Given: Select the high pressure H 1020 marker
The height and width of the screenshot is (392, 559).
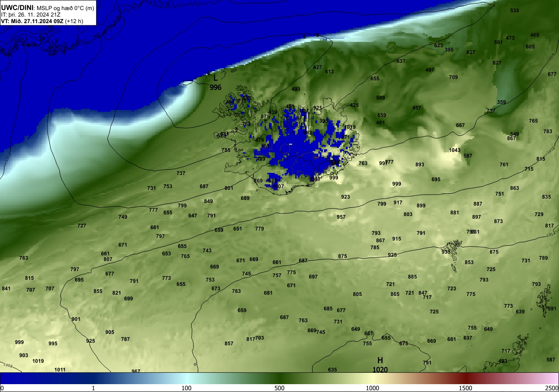Looking at the screenshot, I should (x=380, y=365).
